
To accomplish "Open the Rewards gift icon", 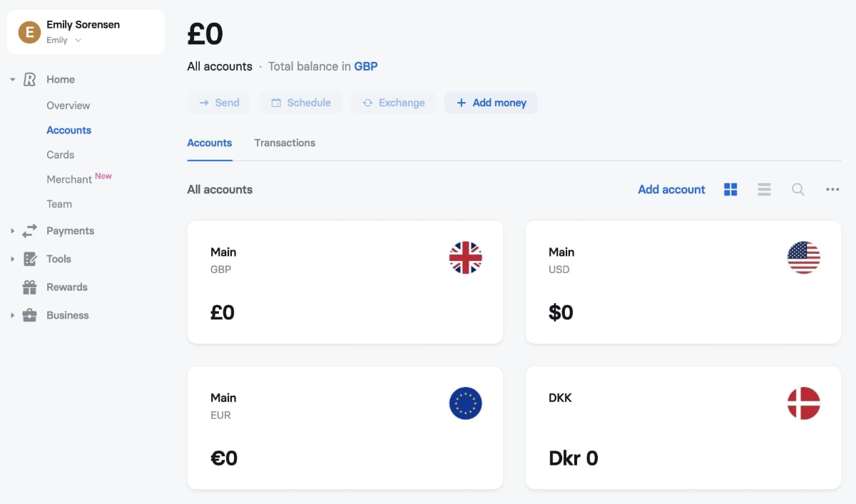I will [29, 287].
